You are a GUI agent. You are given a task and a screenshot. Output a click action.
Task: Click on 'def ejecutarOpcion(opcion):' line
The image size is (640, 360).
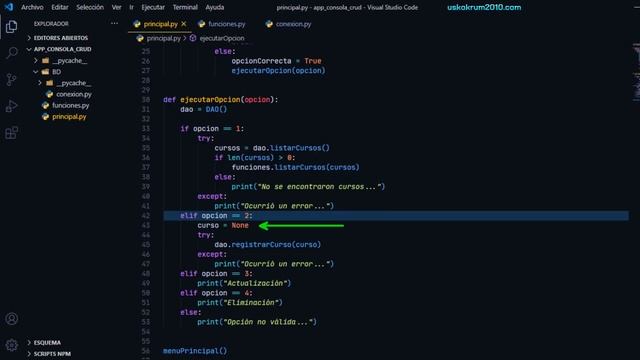[220, 100]
